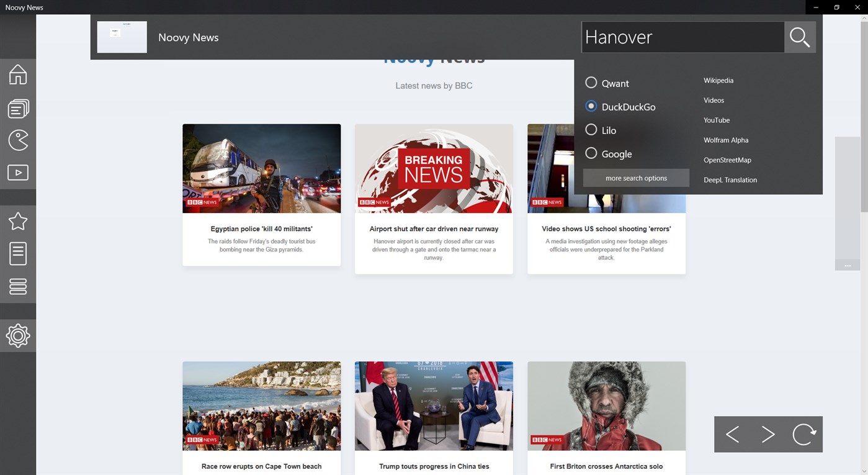Click inside the Hanover search input field
The height and width of the screenshot is (475, 868).
(682, 37)
